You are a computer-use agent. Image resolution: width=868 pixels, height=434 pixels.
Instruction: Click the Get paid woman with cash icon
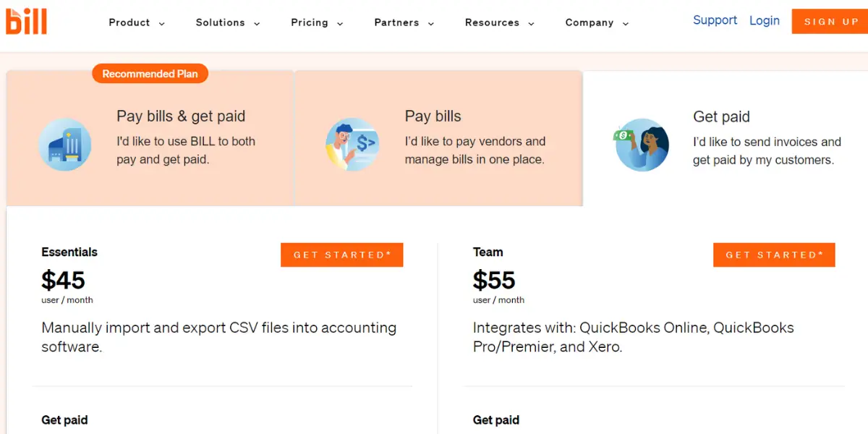click(642, 145)
